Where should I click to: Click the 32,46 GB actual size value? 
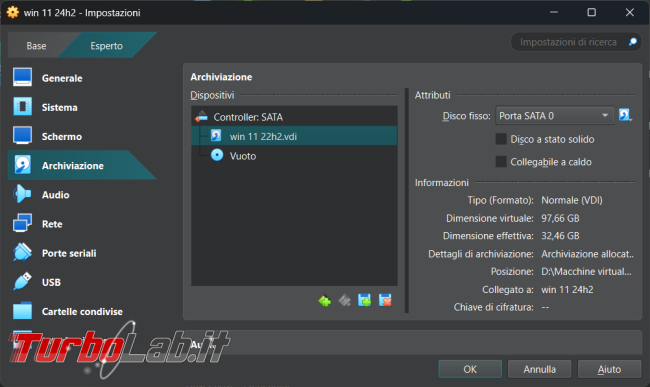pos(560,236)
